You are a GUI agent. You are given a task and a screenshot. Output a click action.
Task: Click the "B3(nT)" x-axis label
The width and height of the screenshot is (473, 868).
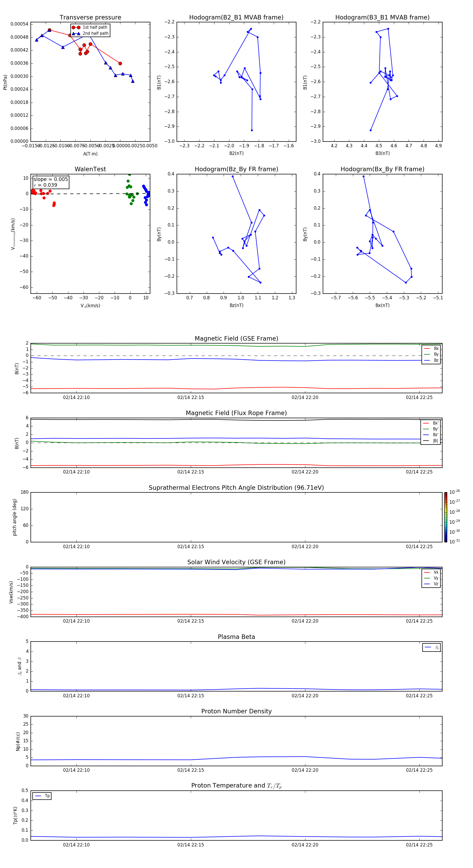(382, 153)
